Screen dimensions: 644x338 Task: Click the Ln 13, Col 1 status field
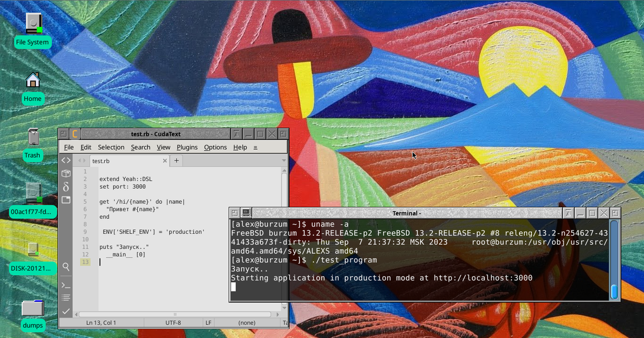click(x=101, y=322)
